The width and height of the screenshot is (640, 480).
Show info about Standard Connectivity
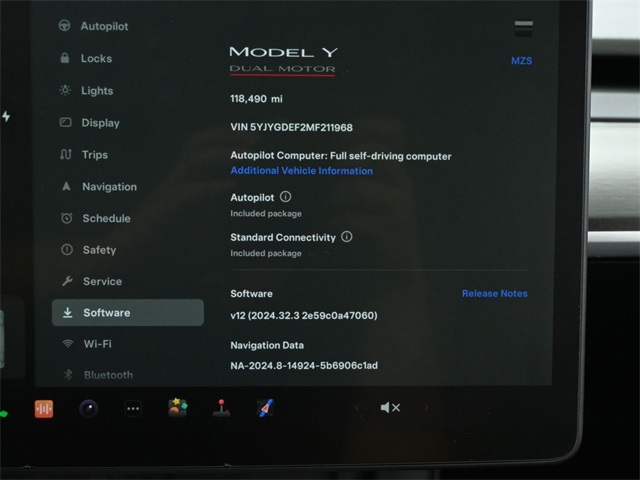click(347, 237)
